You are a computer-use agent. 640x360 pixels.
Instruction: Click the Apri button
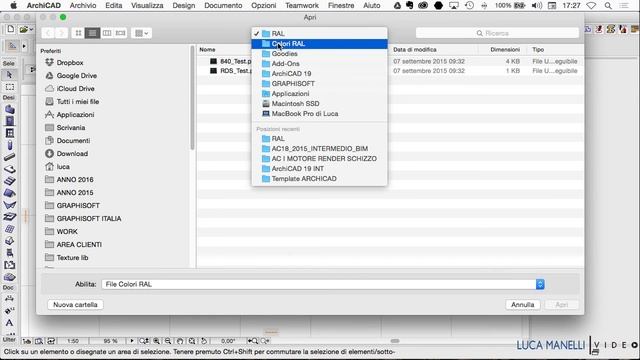click(561, 305)
